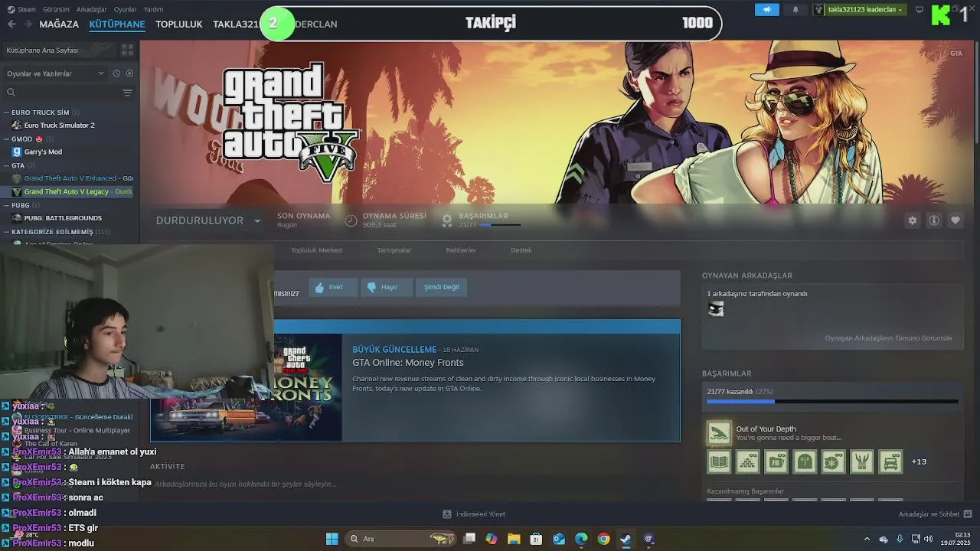This screenshot has width=980, height=551.
Task: Add game to favorites heart icon
Action: (955, 220)
